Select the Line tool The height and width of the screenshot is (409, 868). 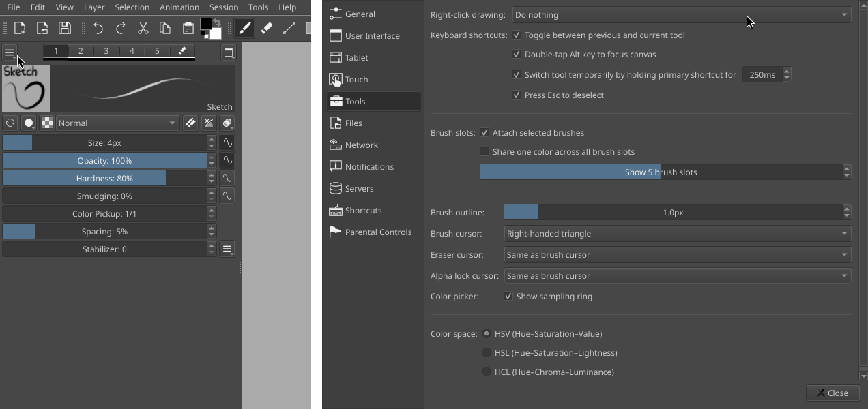point(289,28)
